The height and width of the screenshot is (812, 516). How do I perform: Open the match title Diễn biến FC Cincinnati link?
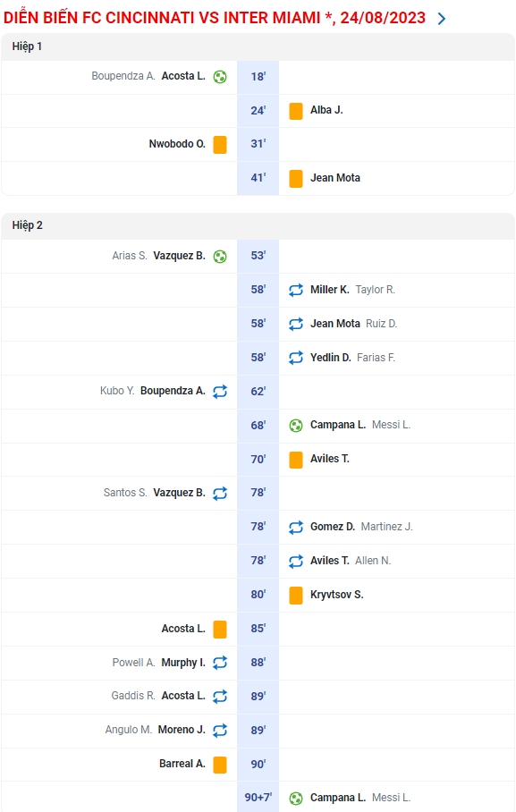215,18
